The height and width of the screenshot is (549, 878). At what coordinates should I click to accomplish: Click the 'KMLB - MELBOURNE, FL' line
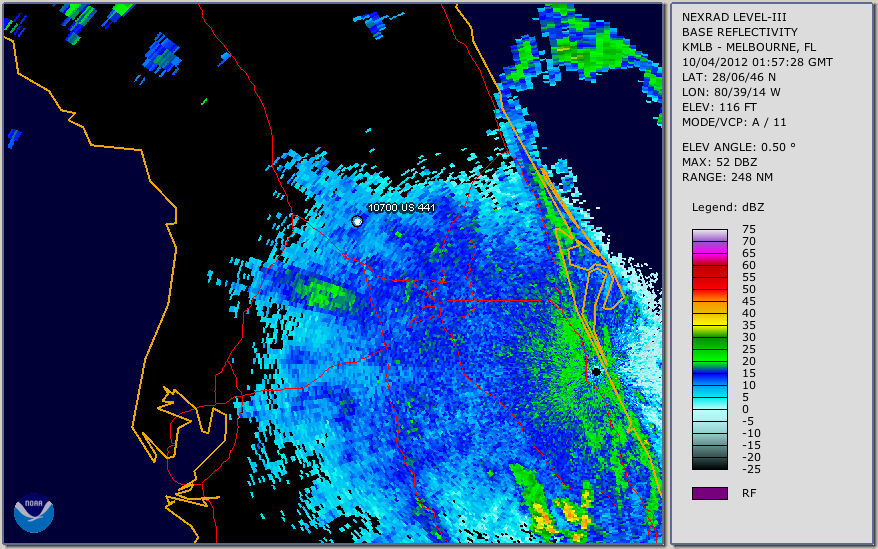point(749,47)
